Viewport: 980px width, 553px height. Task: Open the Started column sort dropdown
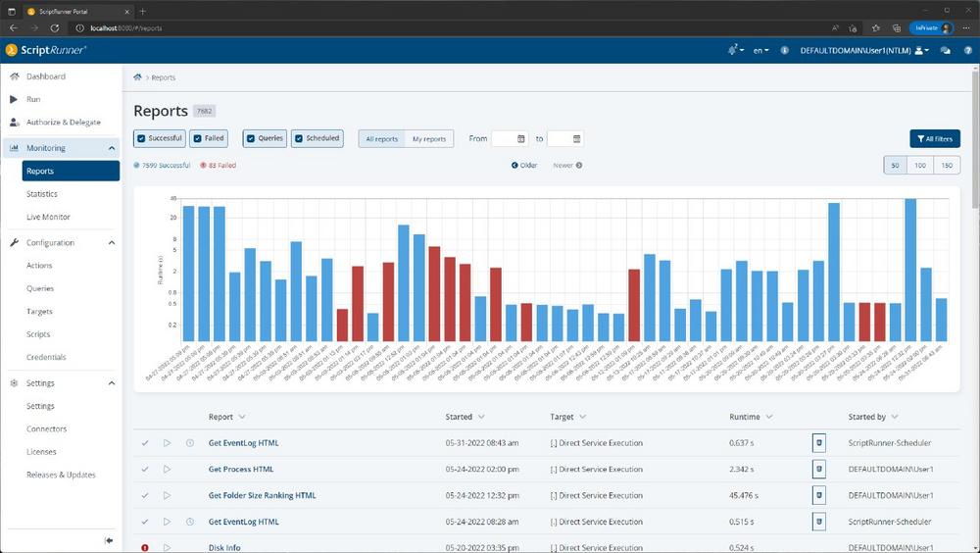tap(480, 418)
